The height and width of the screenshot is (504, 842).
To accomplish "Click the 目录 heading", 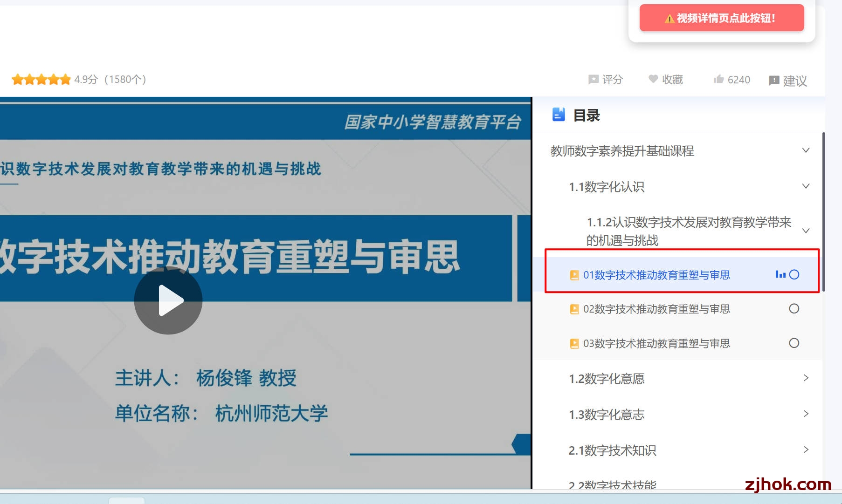I will [587, 115].
